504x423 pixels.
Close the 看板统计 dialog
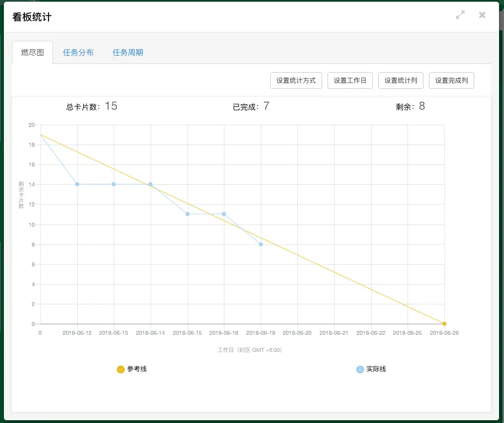click(482, 15)
